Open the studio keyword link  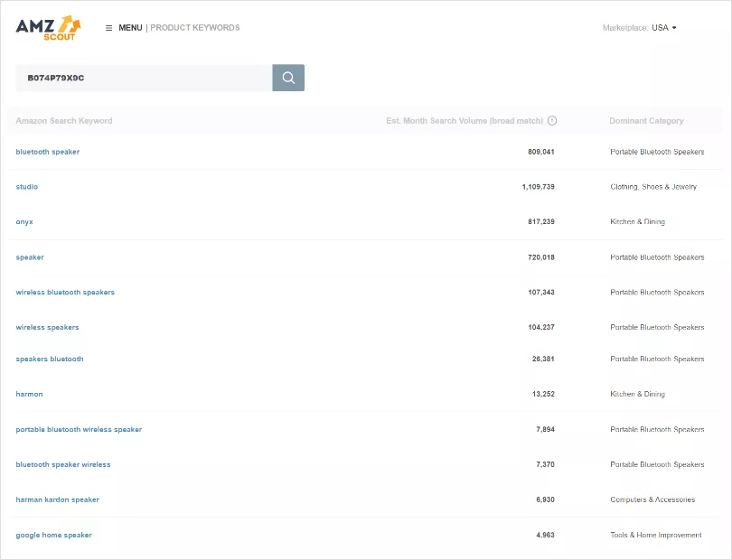(26, 187)
